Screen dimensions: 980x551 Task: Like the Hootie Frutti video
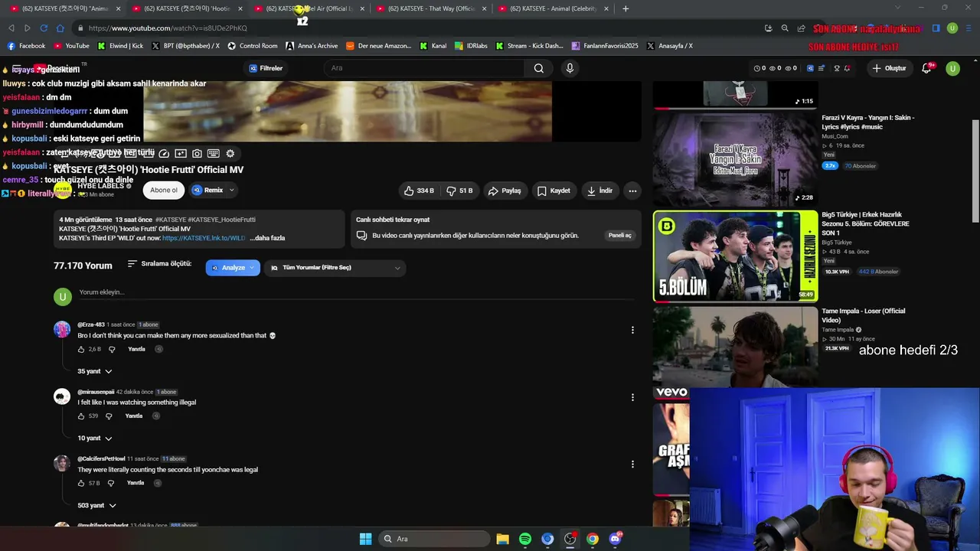click(x=420, y=191)
